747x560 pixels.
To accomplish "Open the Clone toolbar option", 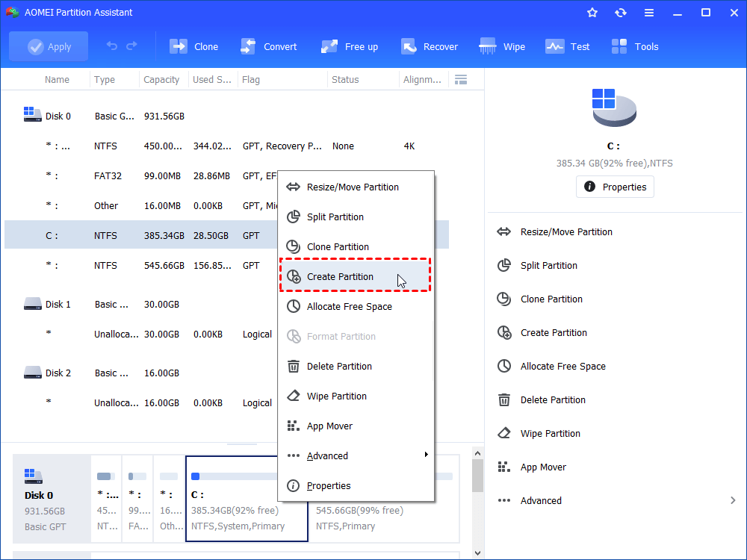I will pyautogui.click(x=194, y=46).
